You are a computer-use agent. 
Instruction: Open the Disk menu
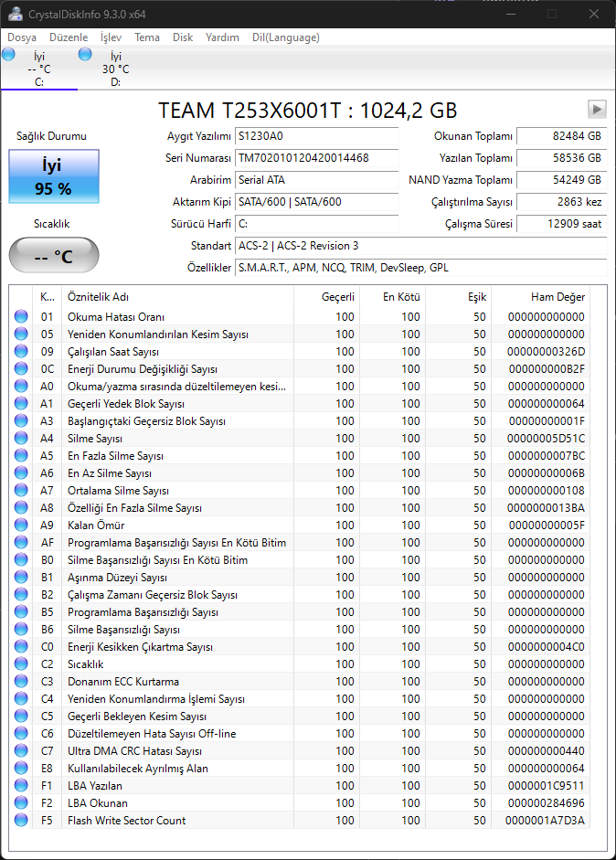[x=183, y=37]
